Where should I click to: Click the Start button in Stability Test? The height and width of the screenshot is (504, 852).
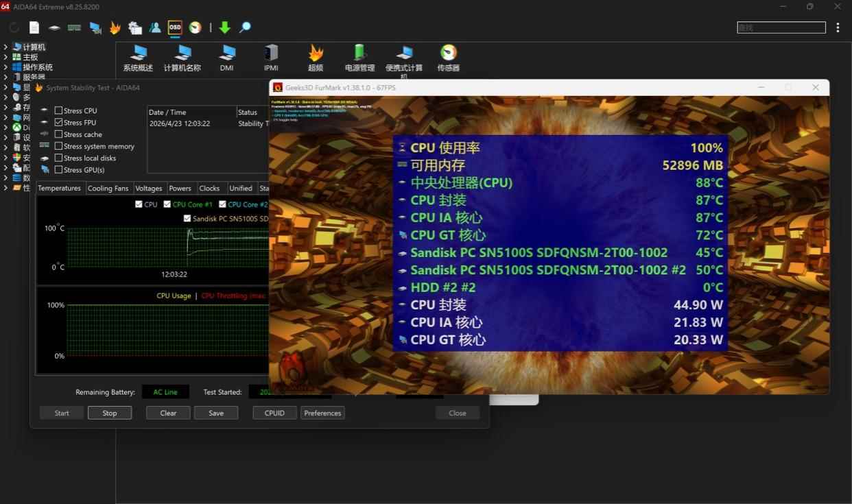[62, 413]
